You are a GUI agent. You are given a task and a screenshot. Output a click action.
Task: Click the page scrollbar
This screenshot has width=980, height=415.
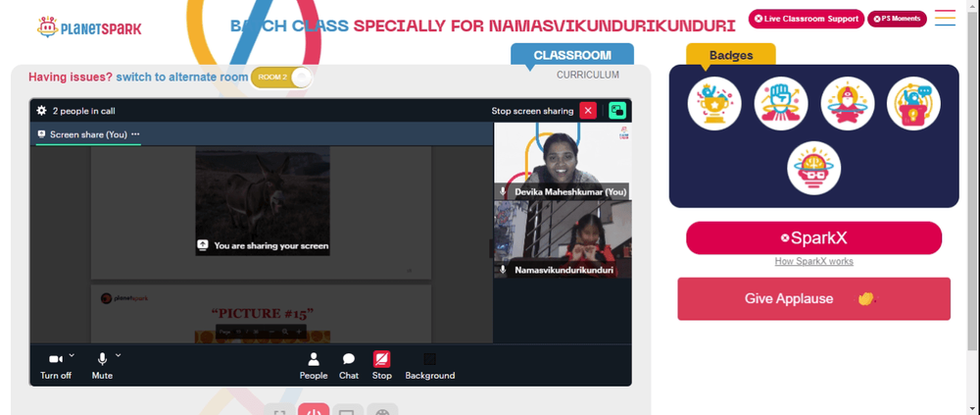click(974, 182)
